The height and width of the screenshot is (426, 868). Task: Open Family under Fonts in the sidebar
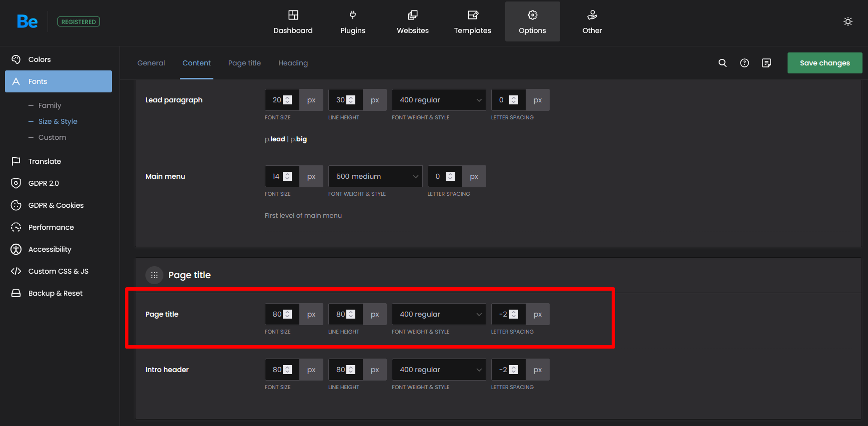pos(49,105)
